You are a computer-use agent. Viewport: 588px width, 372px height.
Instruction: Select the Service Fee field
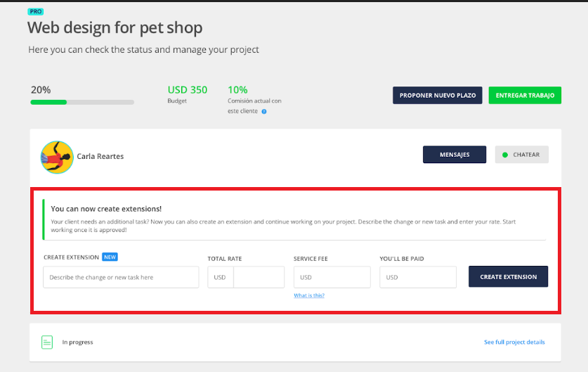tap(332, 277)
